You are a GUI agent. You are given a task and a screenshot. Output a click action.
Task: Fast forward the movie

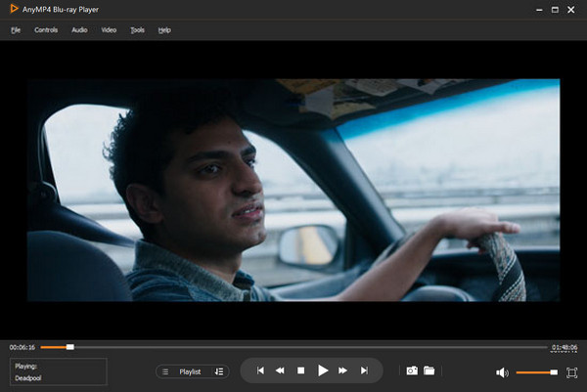(x=342, y=370)
